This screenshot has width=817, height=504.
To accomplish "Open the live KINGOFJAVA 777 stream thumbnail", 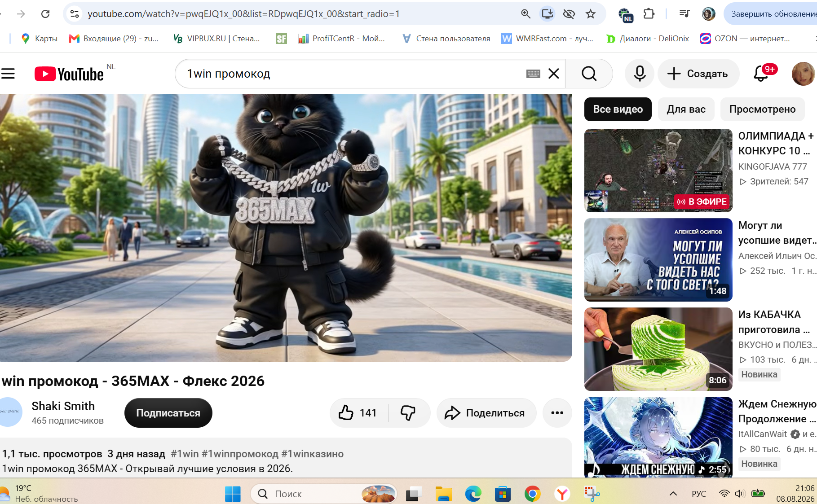I will [x=658, y=171].
